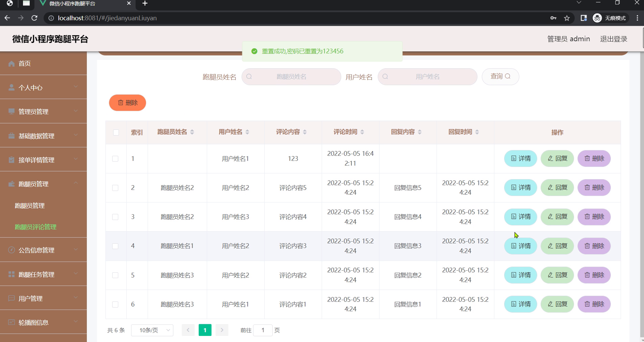The width and height of the screenshot is (644, 342).
Task: Click the next page arrow
Action: click(x=222, y=330)
